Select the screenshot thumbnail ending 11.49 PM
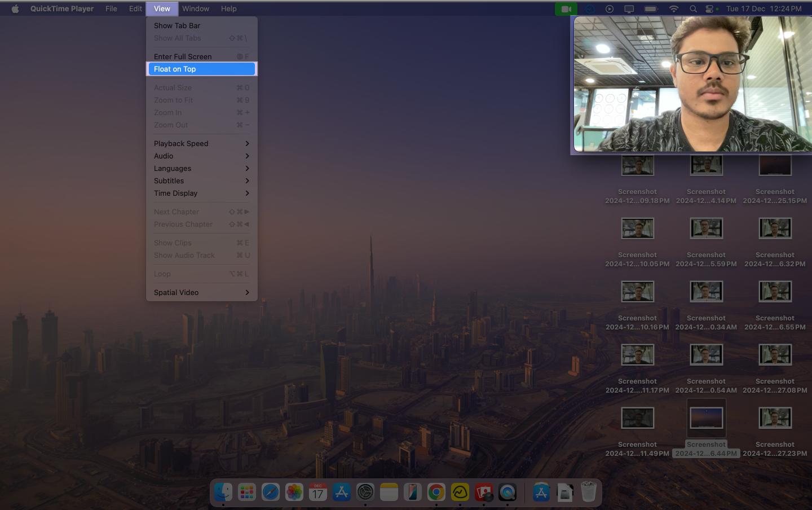 [638, 419]
